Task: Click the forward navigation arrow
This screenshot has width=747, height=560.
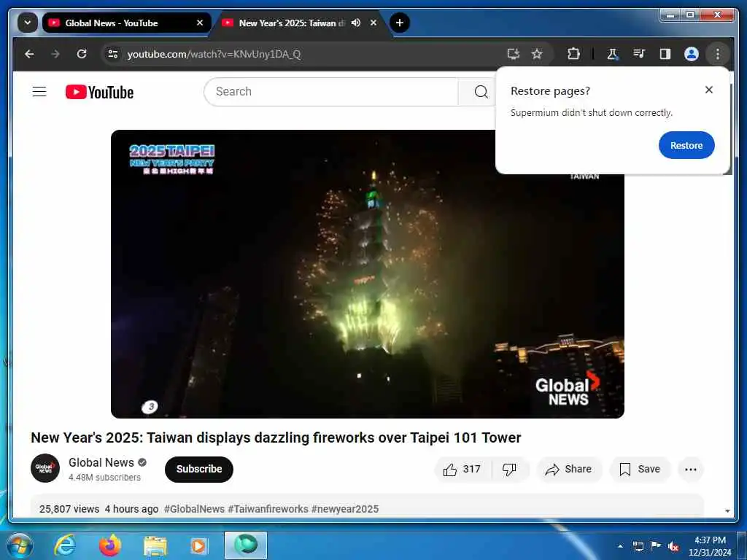Action: tap(55, 54)
